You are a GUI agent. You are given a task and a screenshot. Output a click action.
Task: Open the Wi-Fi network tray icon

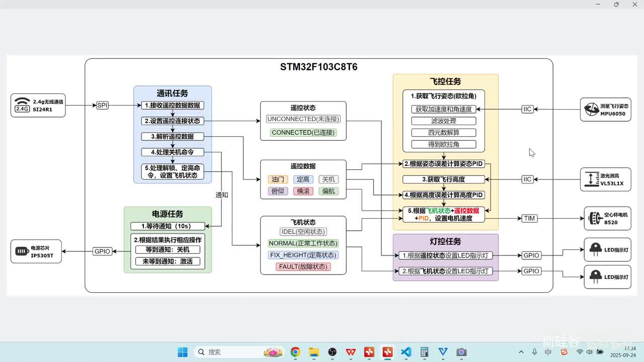(x=580, y=352)
